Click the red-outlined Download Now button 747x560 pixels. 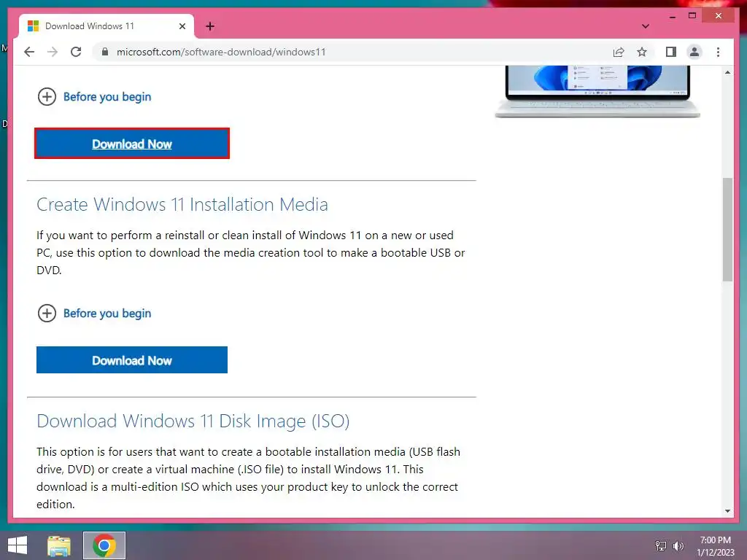[x=132, y=144]
